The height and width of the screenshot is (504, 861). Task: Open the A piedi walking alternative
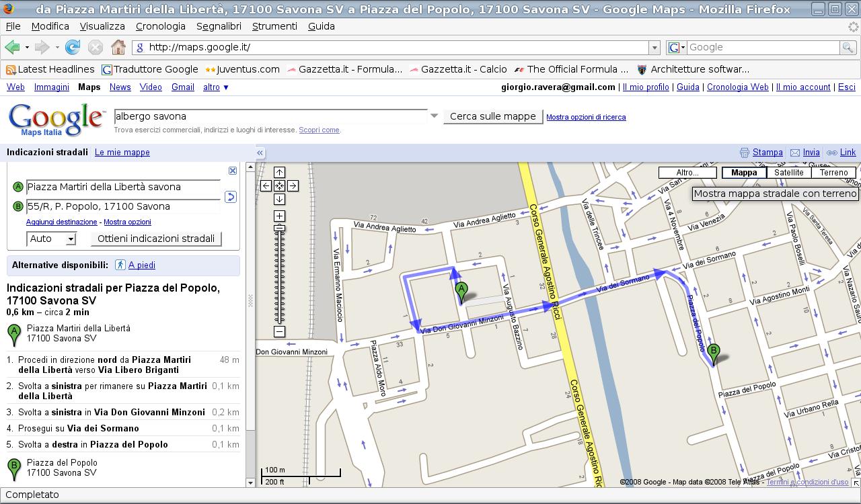[x=141, y=265]
